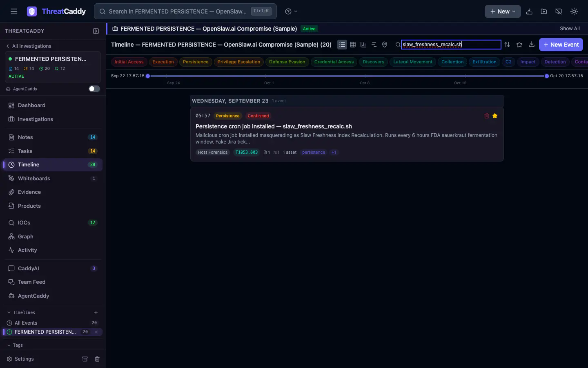Open the folder upload icon
The image size is (588, 368).
click(x=544, y=11)
